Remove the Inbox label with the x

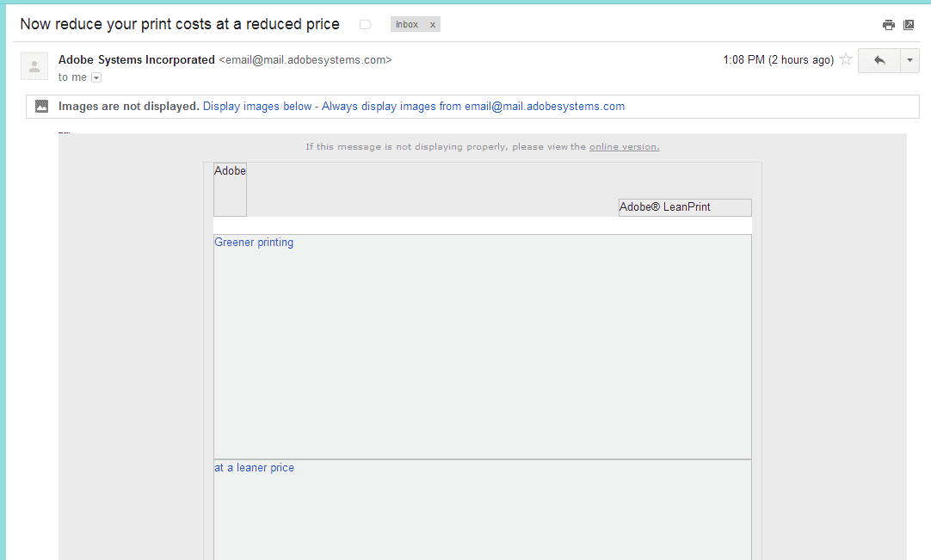(433, 25)
